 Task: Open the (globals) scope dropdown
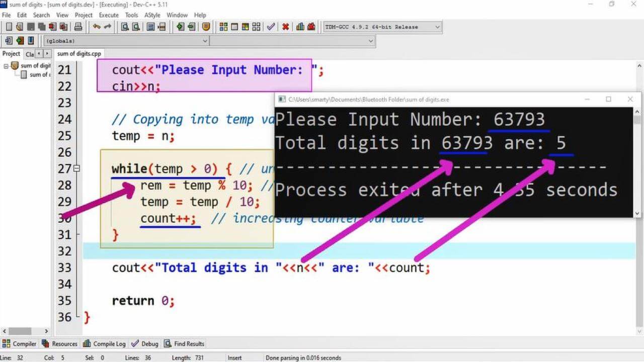pos(205,41)
